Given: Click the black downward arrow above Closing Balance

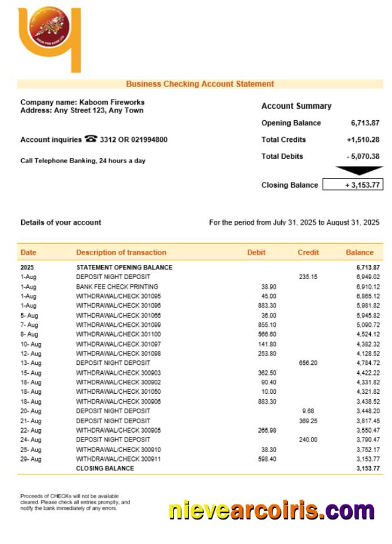Looking at the screenshot, I should (x=359, y=171).
